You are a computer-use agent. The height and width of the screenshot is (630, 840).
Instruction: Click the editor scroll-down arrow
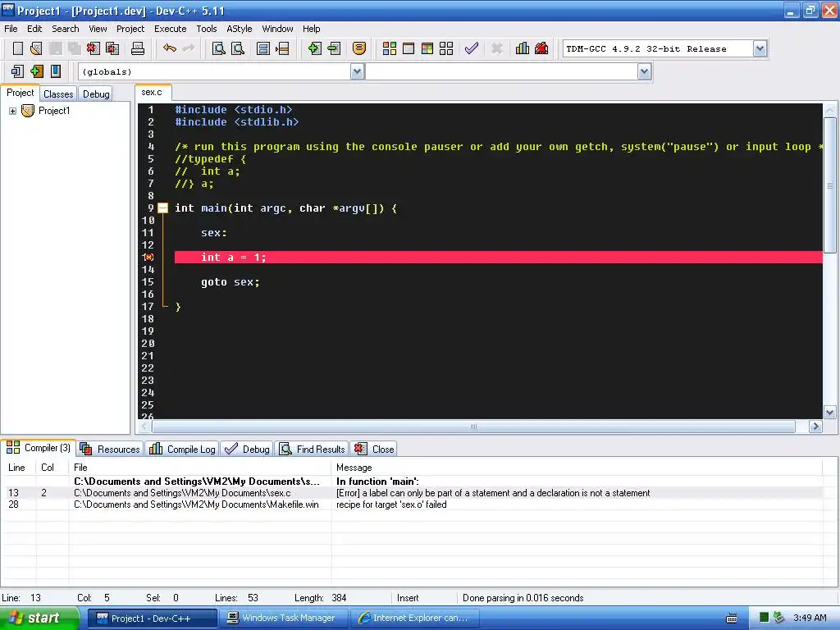pos(830,413)
